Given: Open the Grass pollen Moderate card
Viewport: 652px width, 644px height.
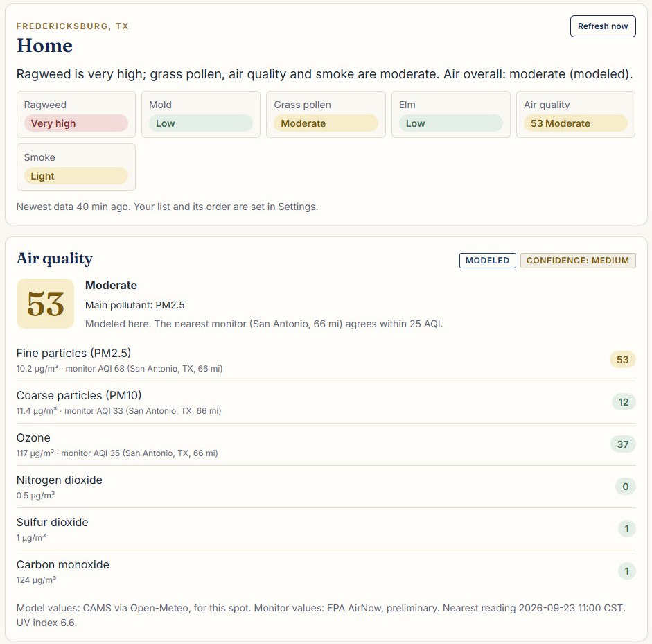Looking at the screenshot, I should tap(326, 114).
